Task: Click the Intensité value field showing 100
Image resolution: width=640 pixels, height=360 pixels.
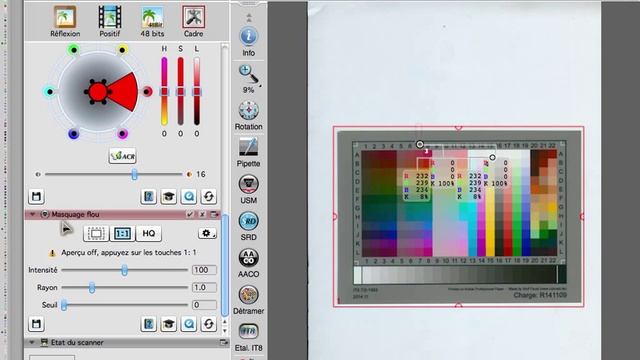Action: point(204,270)
